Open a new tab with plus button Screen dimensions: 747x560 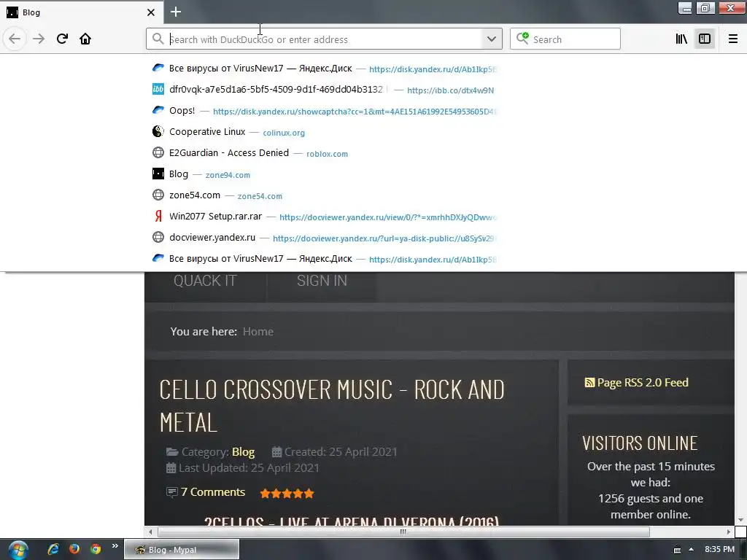pos(176,12)
